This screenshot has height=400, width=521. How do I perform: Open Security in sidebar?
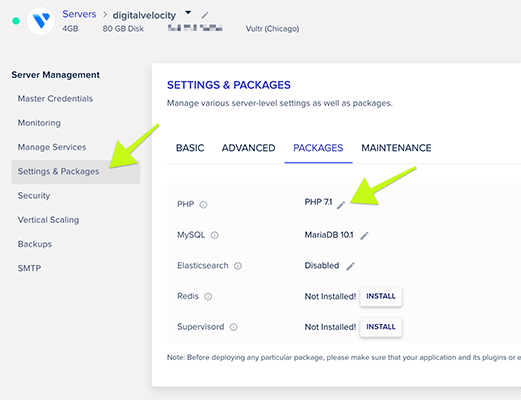[34, 196]
